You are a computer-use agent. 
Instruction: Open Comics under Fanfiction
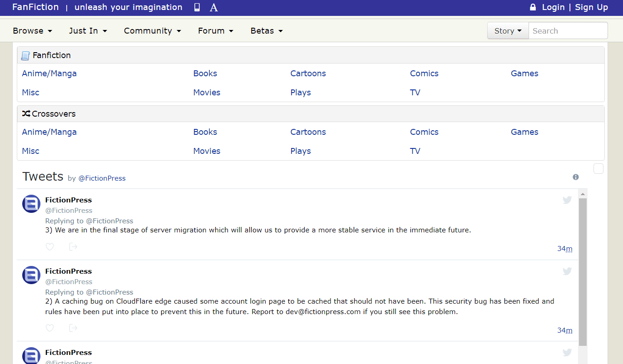point(424,74)
